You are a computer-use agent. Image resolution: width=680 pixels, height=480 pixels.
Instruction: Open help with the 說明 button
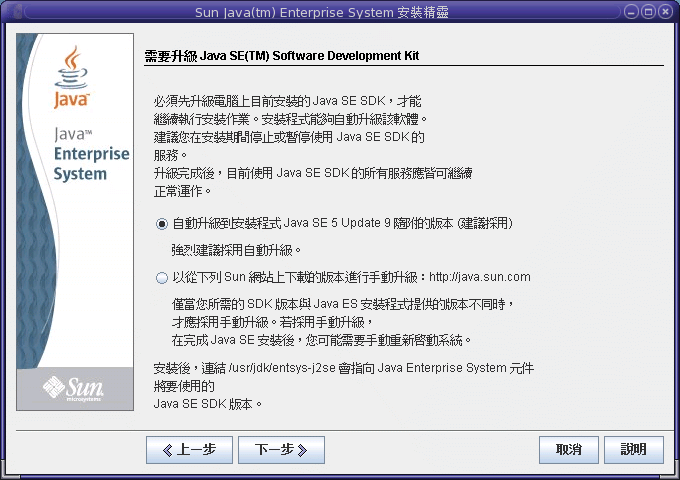tap(634, 450)
